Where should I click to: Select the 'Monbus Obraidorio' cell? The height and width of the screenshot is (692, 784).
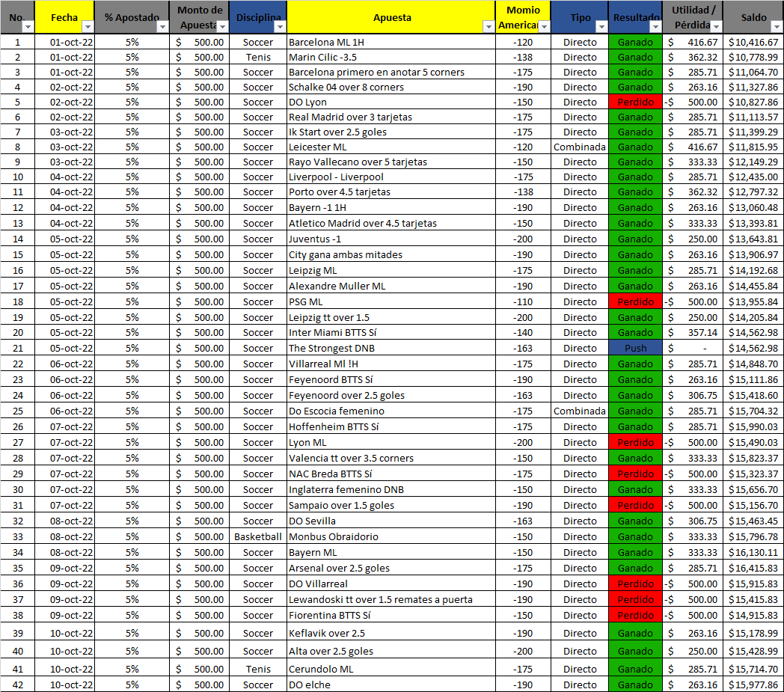click(391, 536)
